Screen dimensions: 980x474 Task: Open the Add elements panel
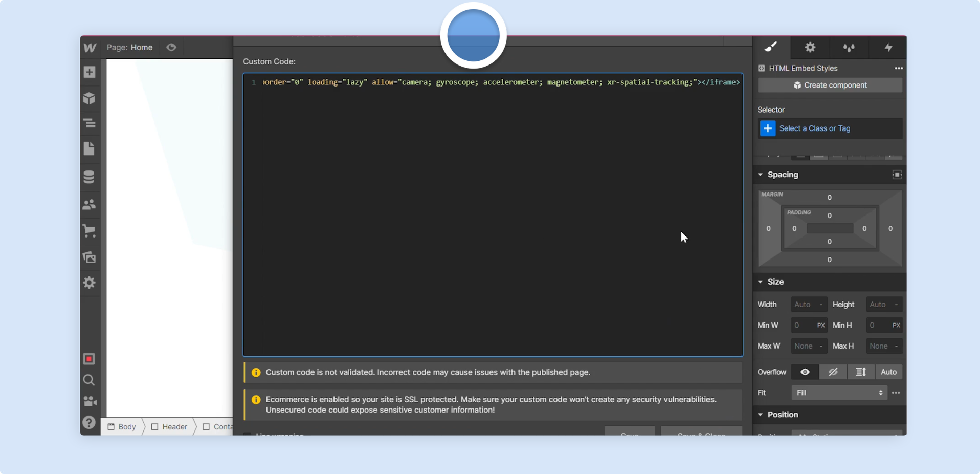pos(90,72)
